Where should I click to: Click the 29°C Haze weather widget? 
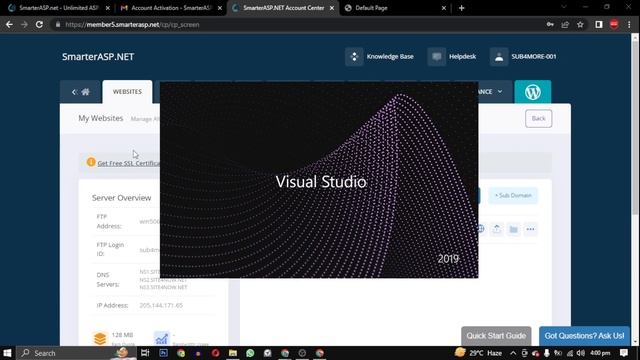[478, 353]
